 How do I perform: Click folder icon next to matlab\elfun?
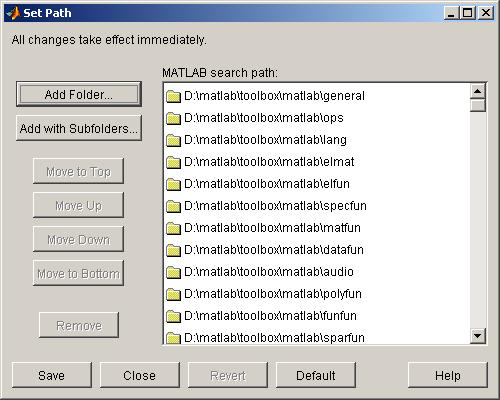click(173, 184)
